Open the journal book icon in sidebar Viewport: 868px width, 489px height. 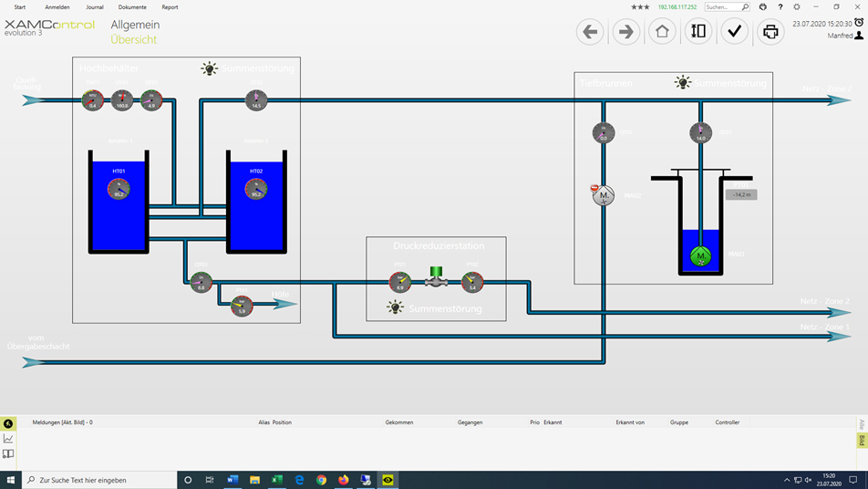click(8, 453)
